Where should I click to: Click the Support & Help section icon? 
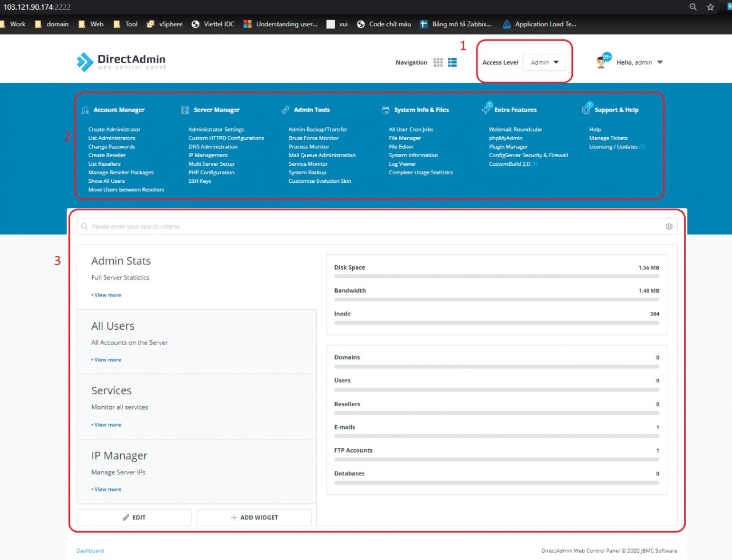586,109
